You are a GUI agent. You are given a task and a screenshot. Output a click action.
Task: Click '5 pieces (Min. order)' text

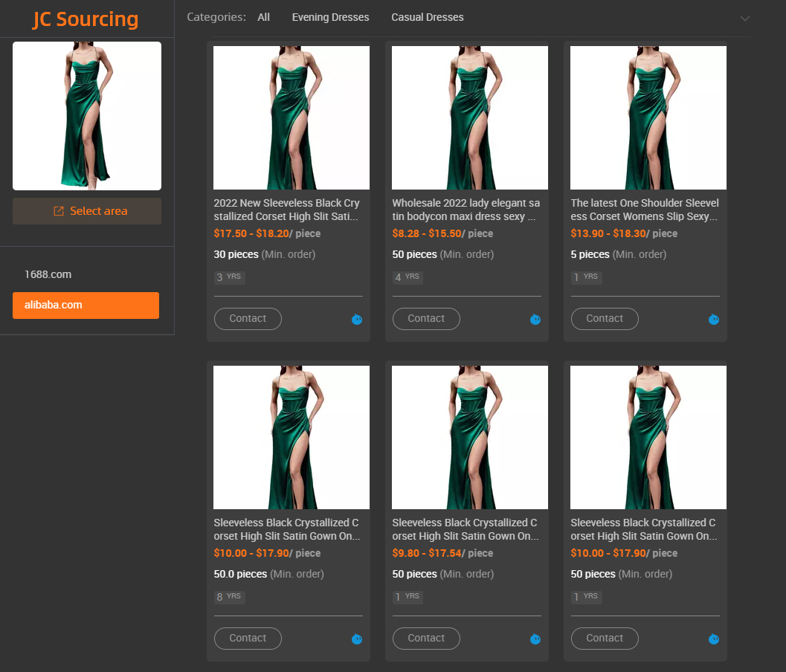(619, 254)
